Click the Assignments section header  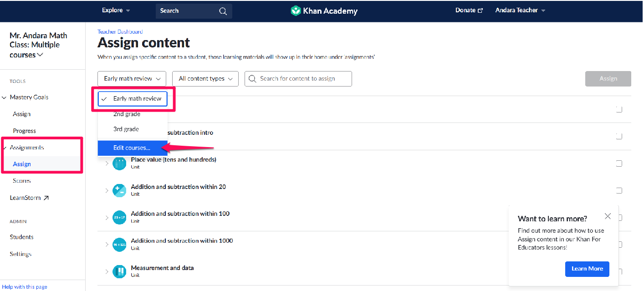26,148
